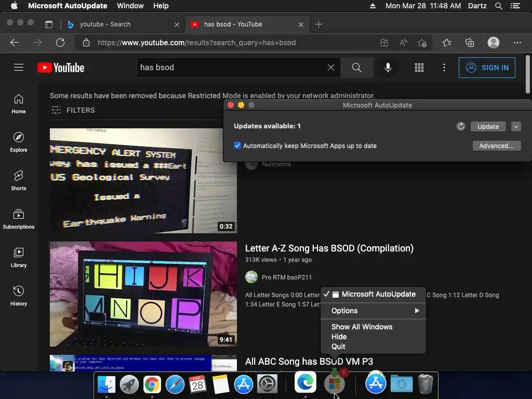532x399 pixels.
Task: Open the YouTube apps grid
Action: click(419, 68)
